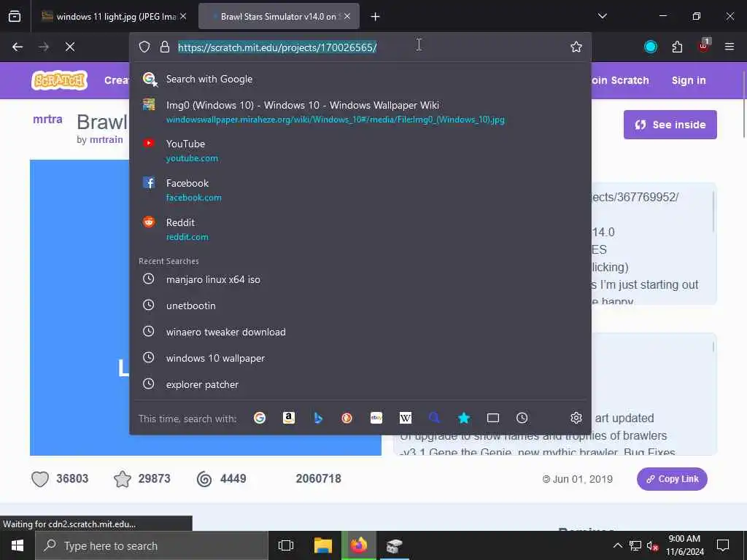The image size is (747, 560).
Task: Close the windows 11 light.jpg tab
Action: coord(183,16)
